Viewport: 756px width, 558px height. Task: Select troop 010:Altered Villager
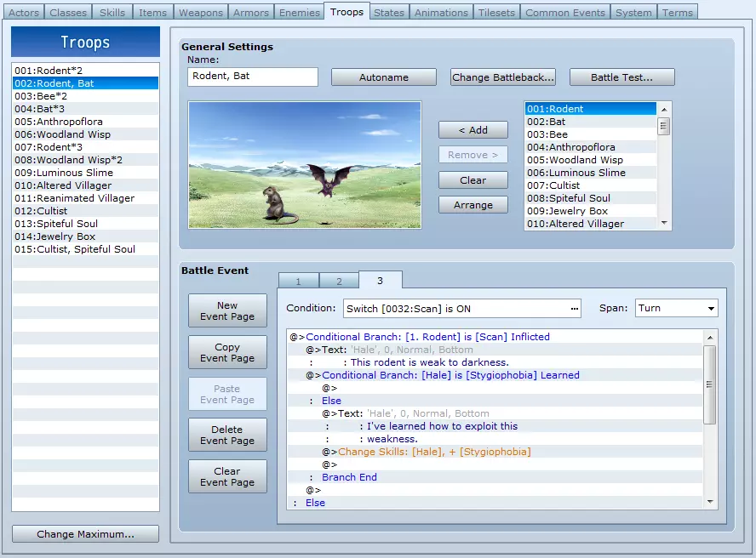tap(85, 185)
